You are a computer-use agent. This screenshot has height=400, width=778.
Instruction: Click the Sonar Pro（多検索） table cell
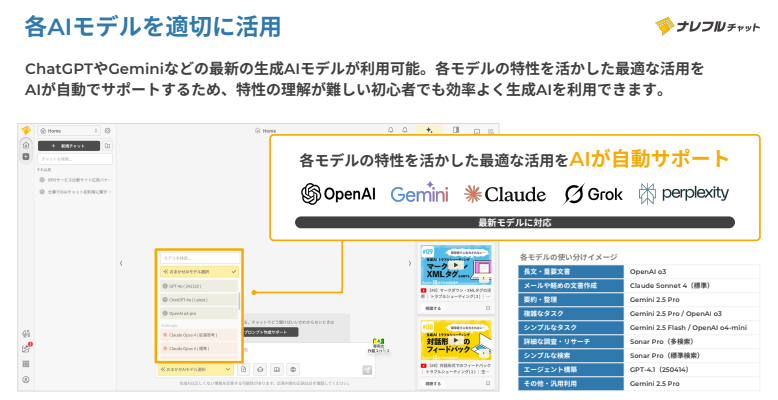point(692,341)
